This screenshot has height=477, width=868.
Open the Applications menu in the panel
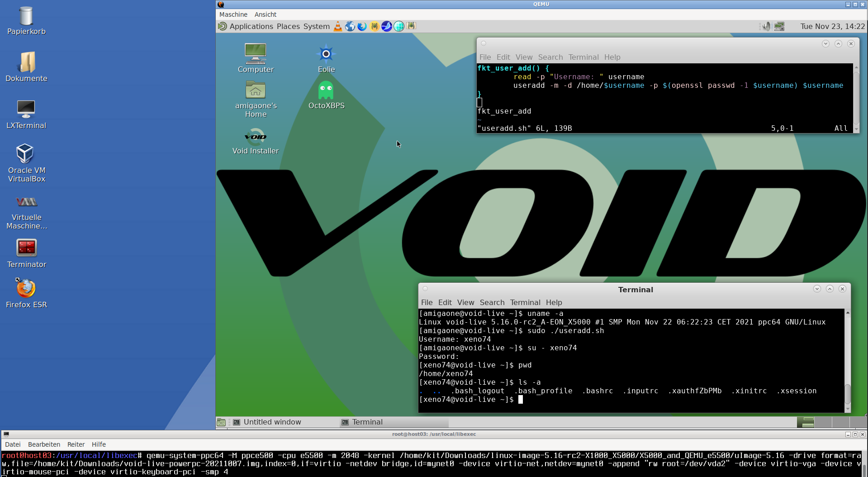251,26
